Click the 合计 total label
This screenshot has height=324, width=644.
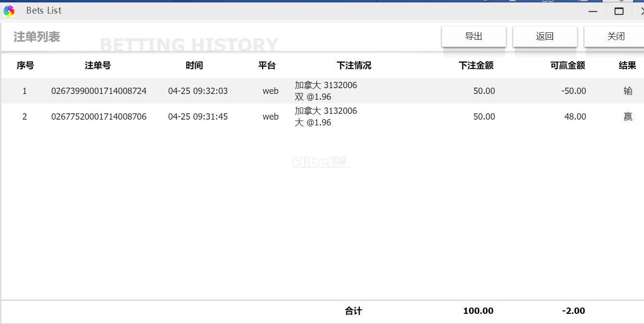[354, 311]
